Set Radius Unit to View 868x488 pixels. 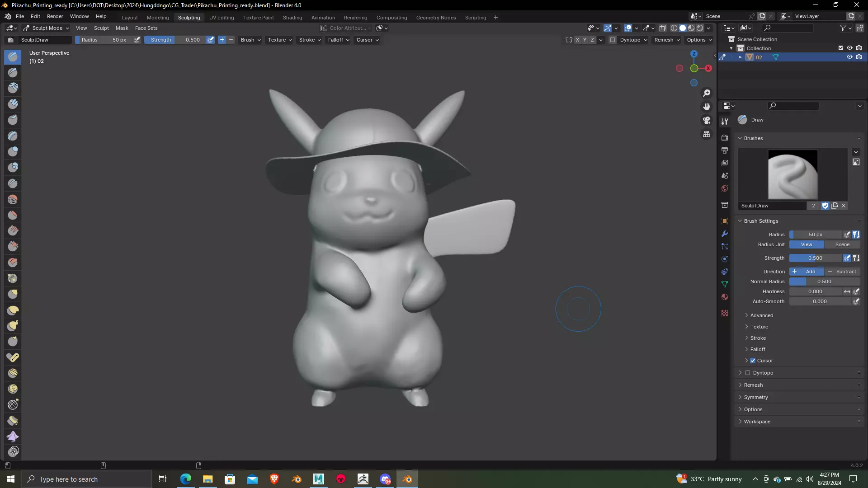point(807,244)
